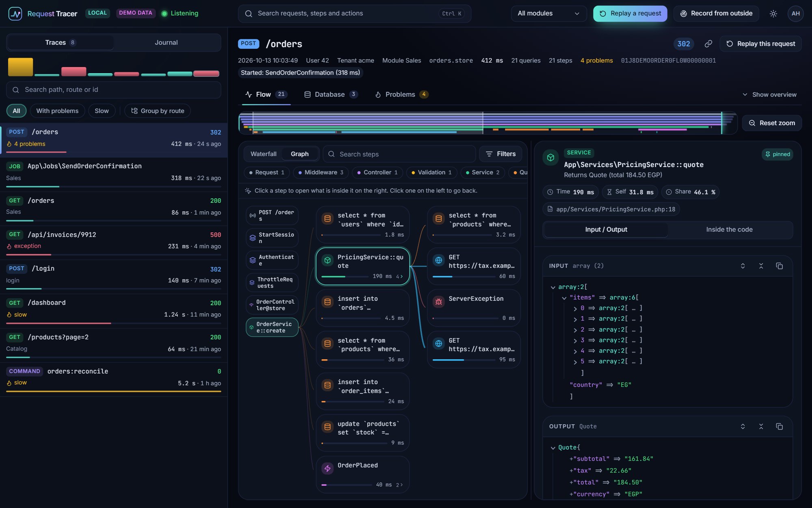812x508 pixels.
Task: Copy the request link icon next to 302
Action: [708, 43]
